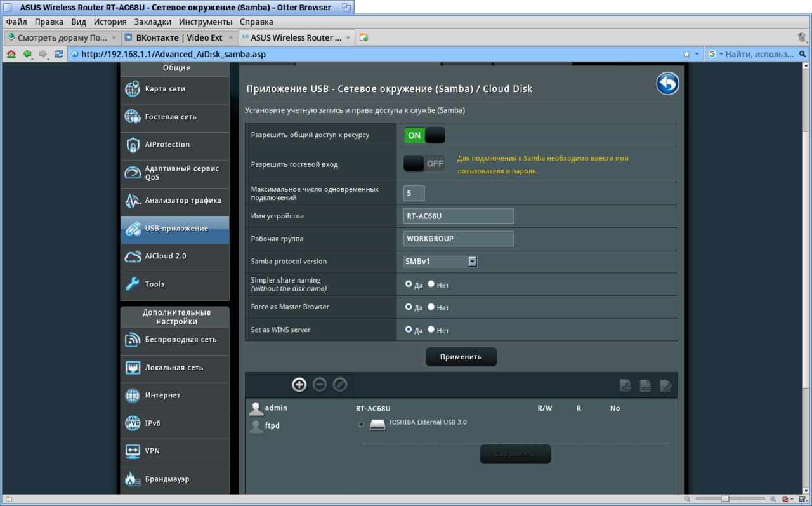Open LAN (Локальная сеть) settings
812x506 pixels.
pyautogui.click(x=174, y=368)
